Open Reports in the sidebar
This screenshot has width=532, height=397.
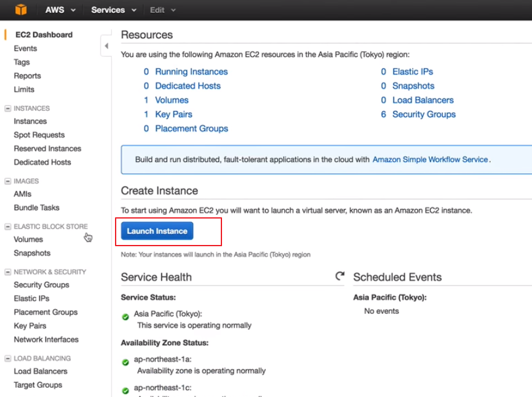(27, 76)
